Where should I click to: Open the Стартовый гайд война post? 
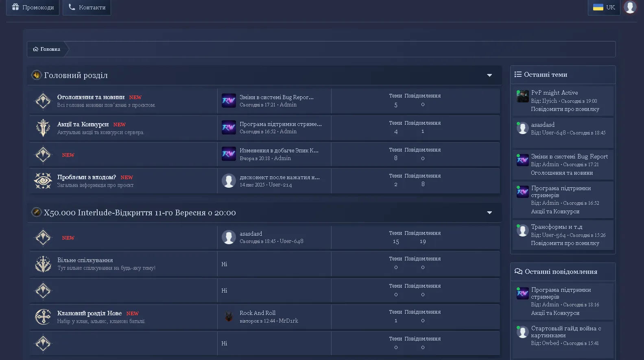[x=565, y=332]
